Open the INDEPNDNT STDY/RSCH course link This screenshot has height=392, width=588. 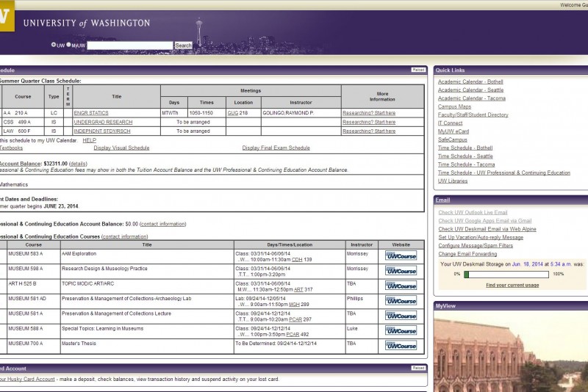click(x=102, y=131)
